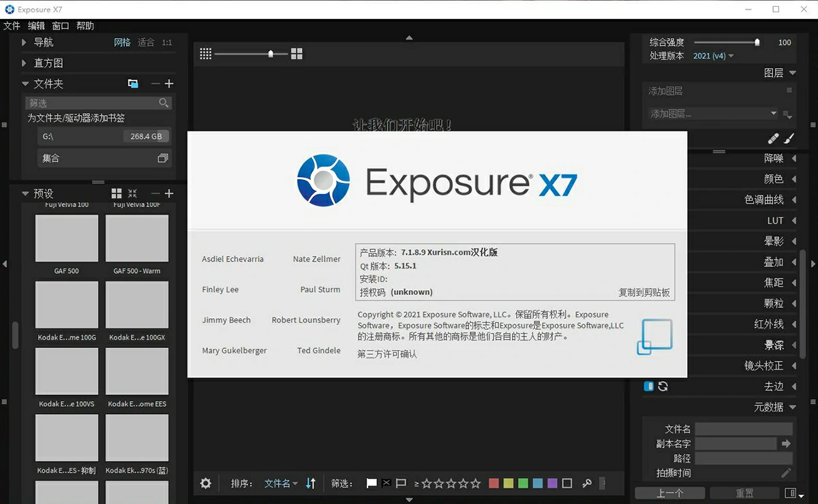
Task: Open the 处理版本 2021 (v4) dropdown
Action: click(x=713, y=56)
